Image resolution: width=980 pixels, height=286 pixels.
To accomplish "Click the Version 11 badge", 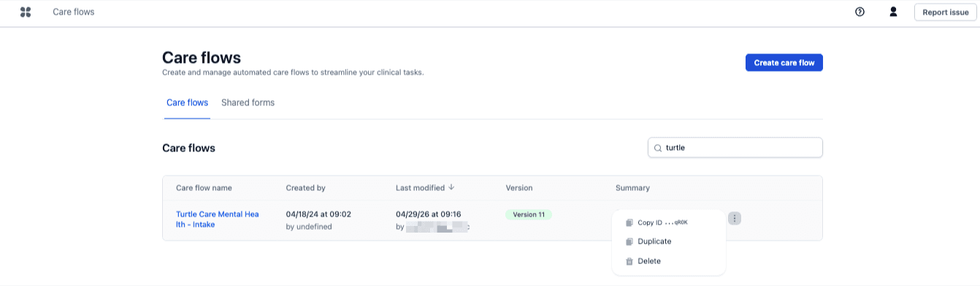I will (x=529, y=214).
